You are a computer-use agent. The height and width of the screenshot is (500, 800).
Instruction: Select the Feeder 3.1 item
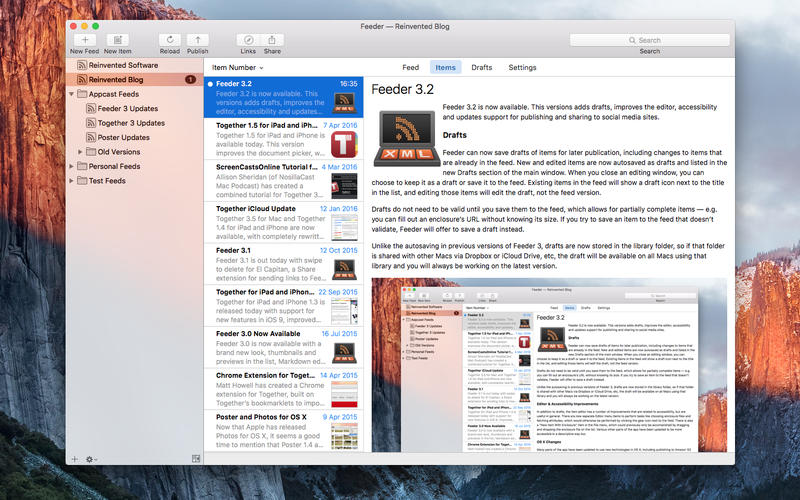pos(283,264)
